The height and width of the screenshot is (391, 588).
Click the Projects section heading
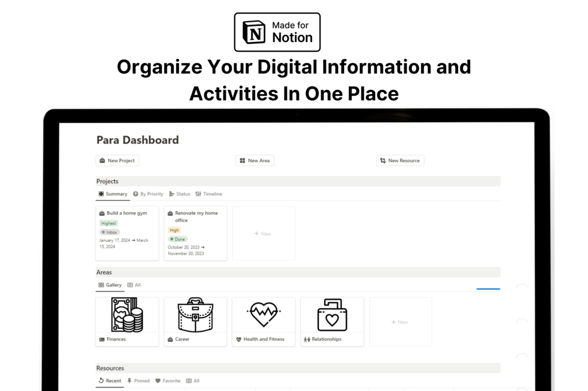pos(107,181)
